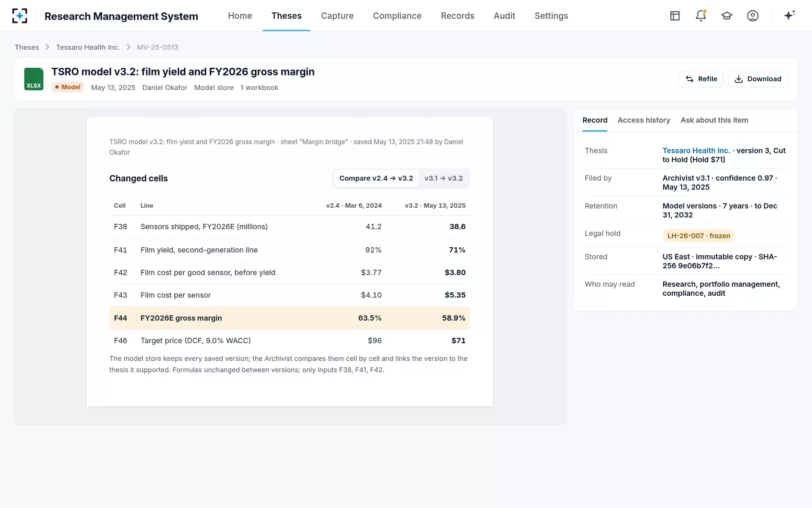Viewport: 812px width, 508px height.
Task: Click the orange Model tag badge
Action: click(x=68, y=87)
